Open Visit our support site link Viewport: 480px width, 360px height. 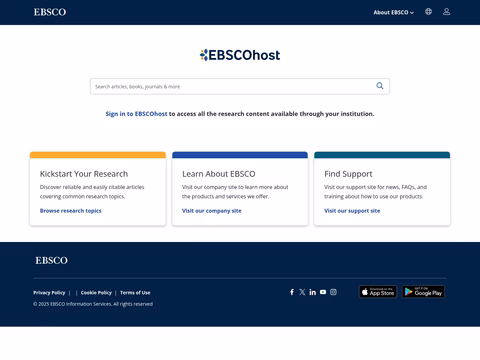(x=352, y=211)
